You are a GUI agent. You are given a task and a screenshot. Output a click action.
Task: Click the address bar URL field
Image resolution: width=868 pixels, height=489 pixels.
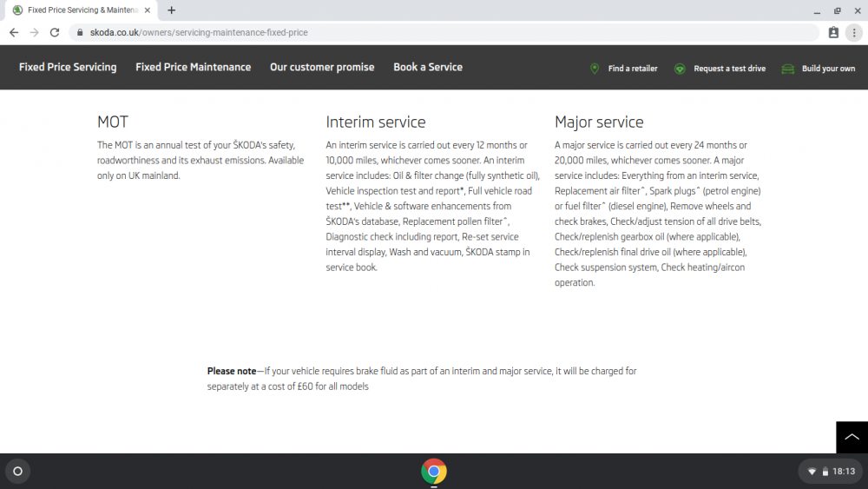[x=444, y=33]
